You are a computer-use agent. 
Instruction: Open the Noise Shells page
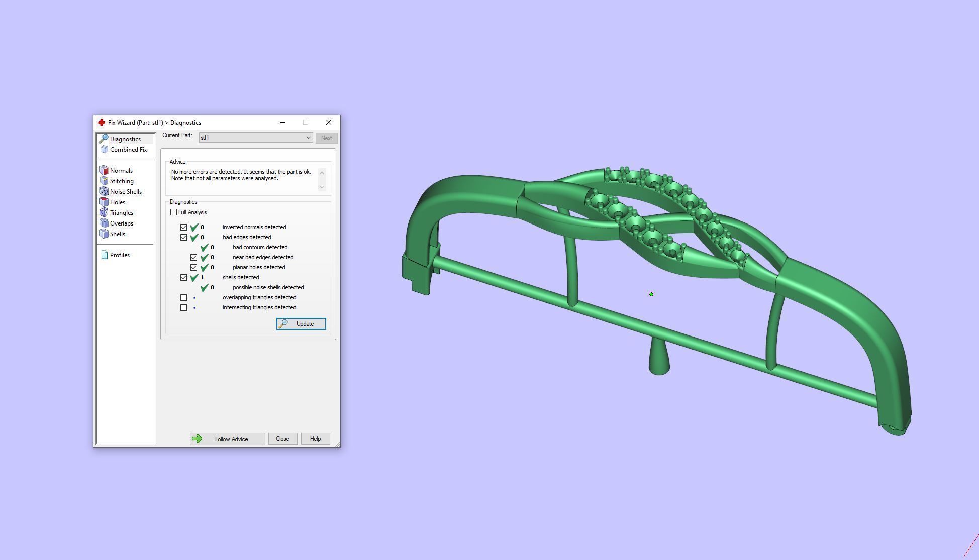click(125, 192)
